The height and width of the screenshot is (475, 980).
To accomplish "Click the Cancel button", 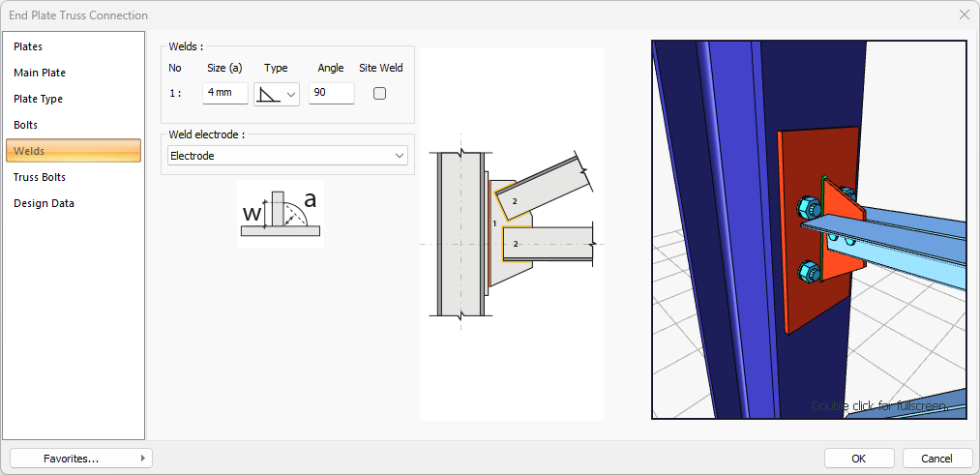I will [937, 459].
